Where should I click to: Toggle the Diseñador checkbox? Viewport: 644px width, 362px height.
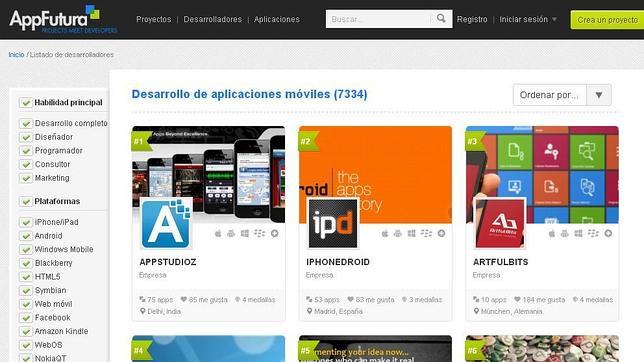click(x=25, y=137)
